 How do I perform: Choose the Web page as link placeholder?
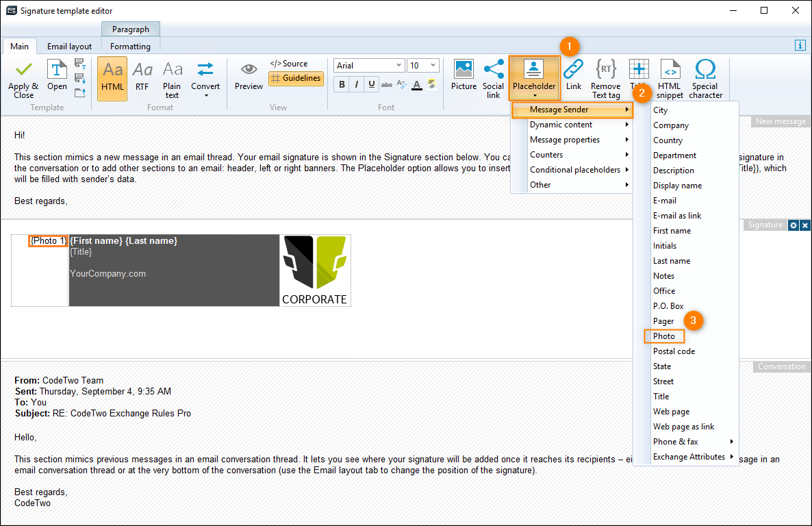pyautogui.click(x=686, y=427)
